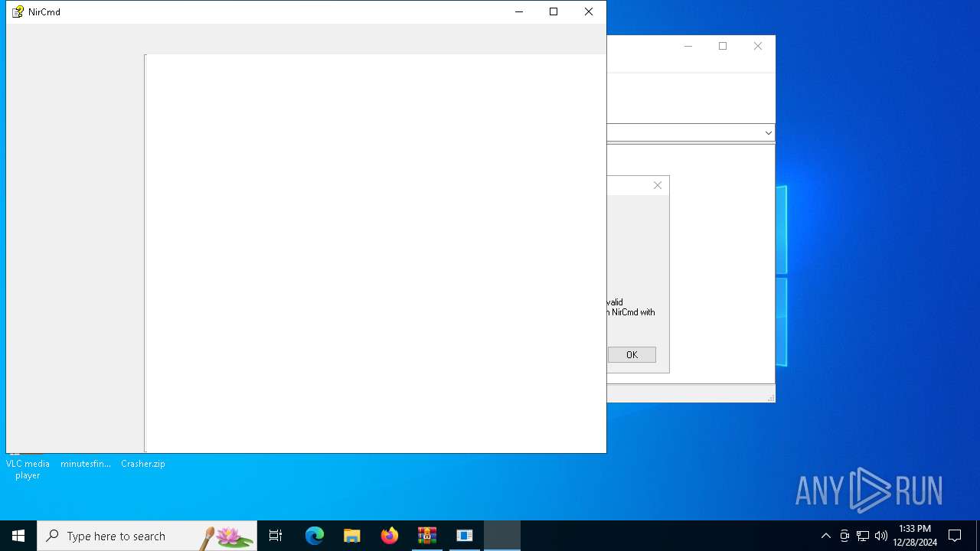
Task: Select the minutesfin... desktop file
Action: pyautogui.click(x=86, y=463)
